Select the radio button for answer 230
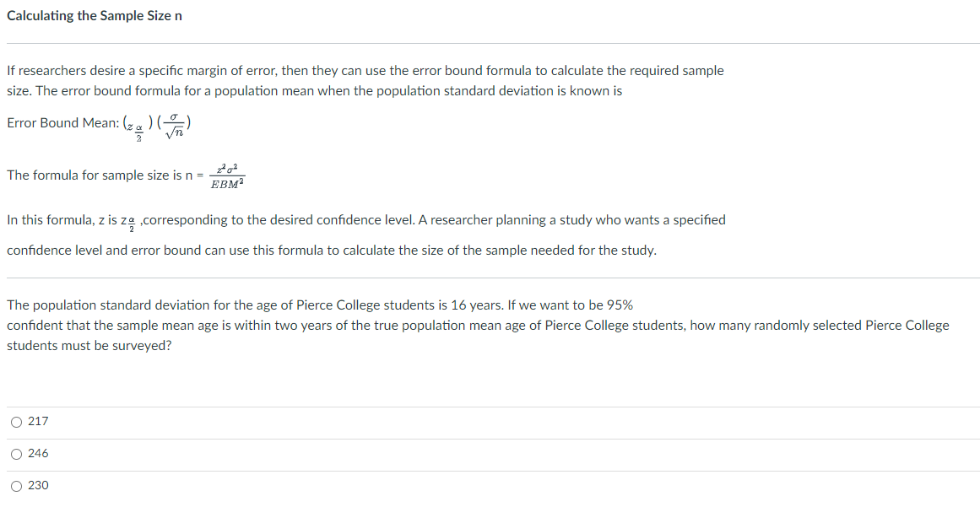Image resolution: width=980 pixels, height=507 pixels. pos(17,485)
